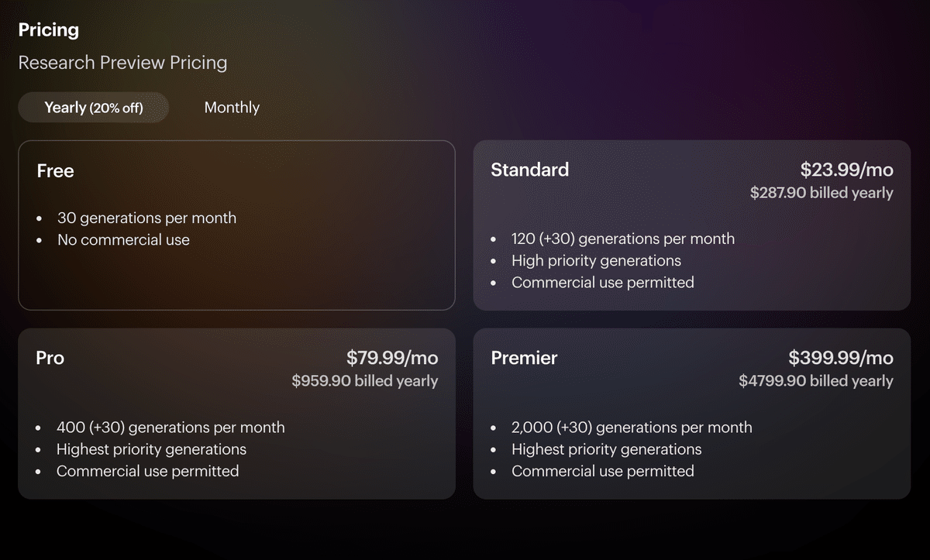This screenshot has height=560, width=930.
Task: Click the $23.99/mo Standard price
Action: [x=846, y=170]
